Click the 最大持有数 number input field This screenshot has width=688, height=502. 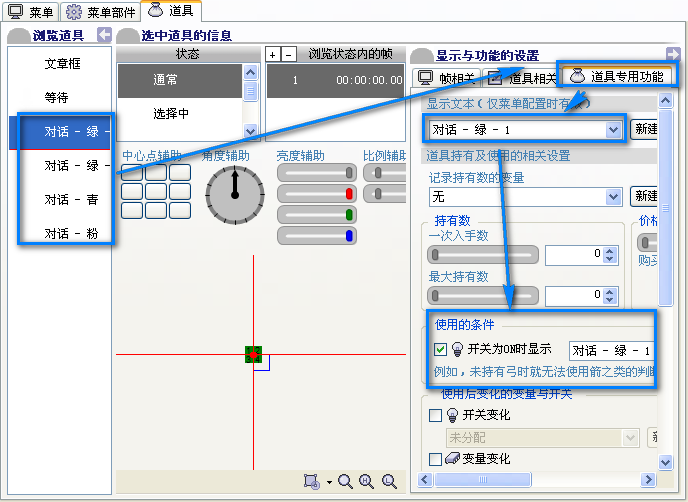(x=574, y=296)
